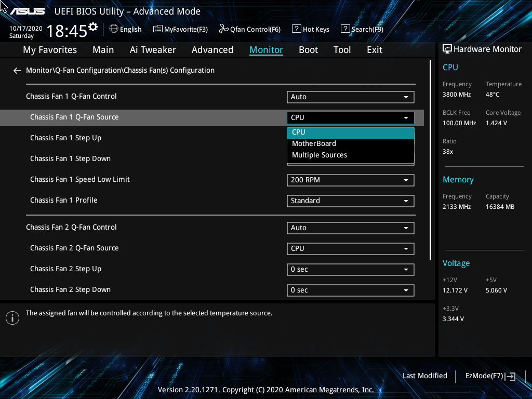Select Chassis Fan 1 Step Down row label

[x=70, y=159]
